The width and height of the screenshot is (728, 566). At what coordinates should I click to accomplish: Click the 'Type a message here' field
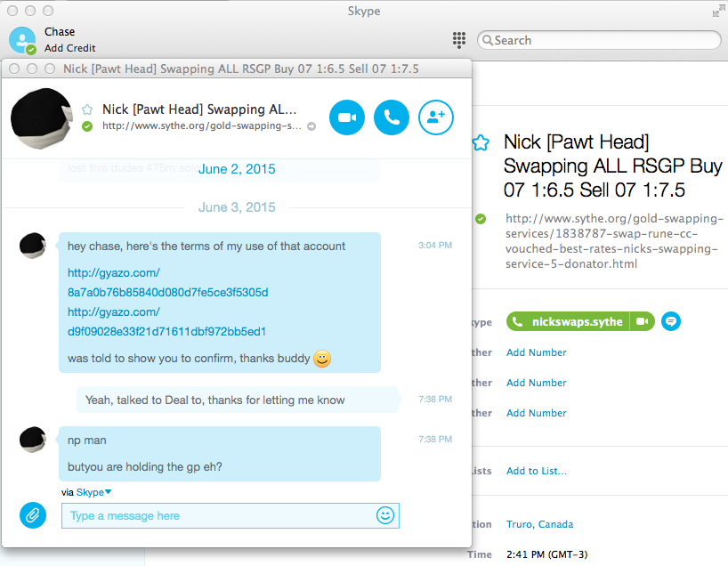(231, 515)
